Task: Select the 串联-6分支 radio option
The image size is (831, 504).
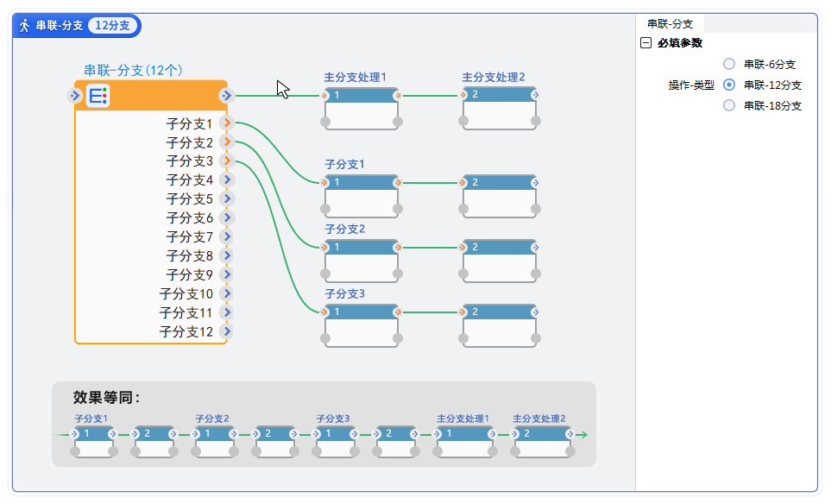Action: pos(729,64)
